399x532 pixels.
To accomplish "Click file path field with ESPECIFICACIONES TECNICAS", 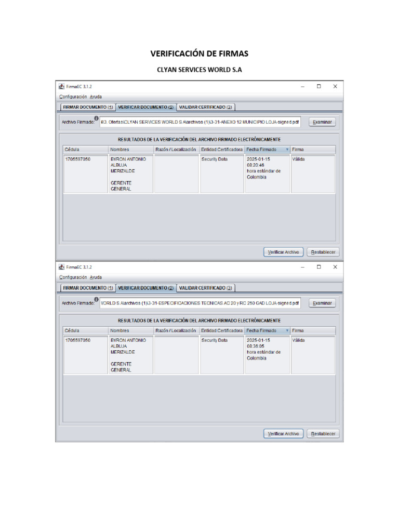I will pyautogui.click(x=200, y=303).
